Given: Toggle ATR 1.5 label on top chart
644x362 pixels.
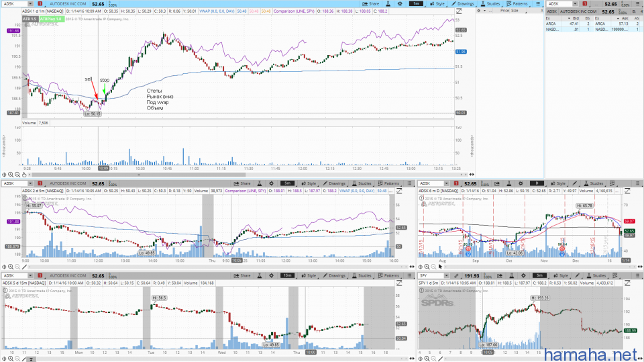Looking at the screenshot, I should pos(30,19).
